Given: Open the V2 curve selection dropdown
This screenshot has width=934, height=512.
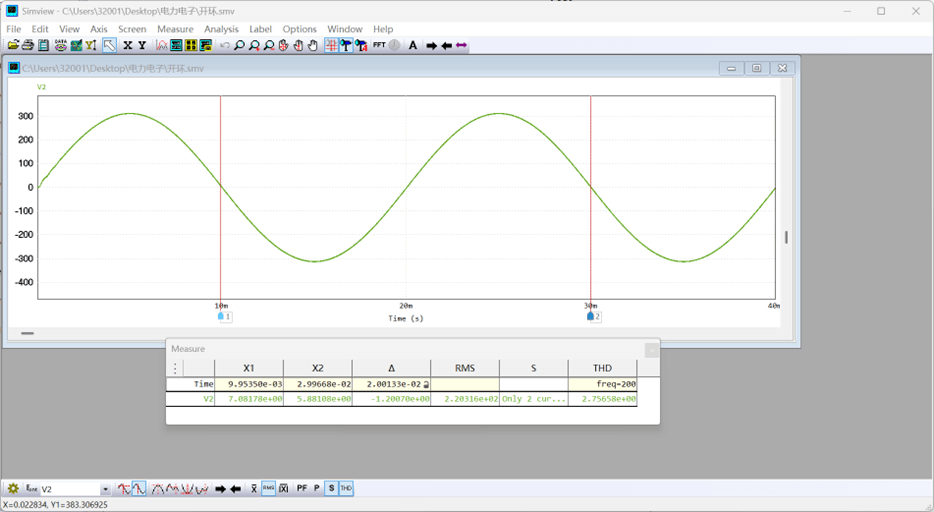Looking at the screenshot, I should tap(105, 489).
